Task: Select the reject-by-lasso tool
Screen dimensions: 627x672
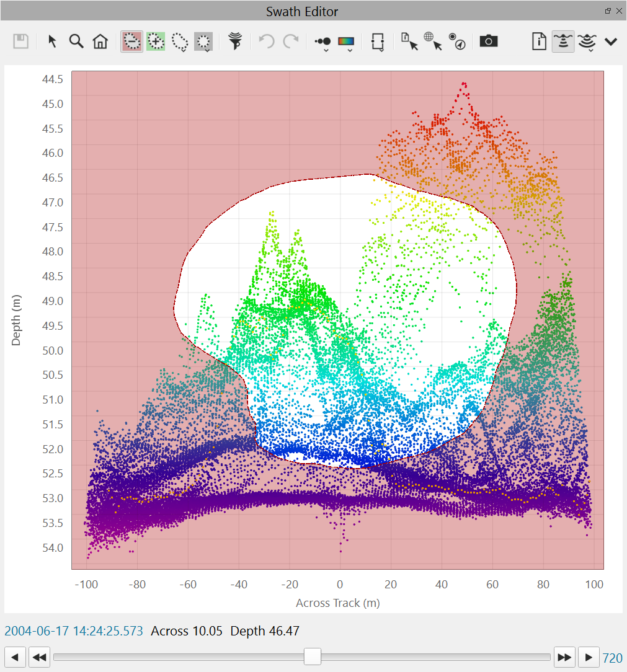Action: 131,42
